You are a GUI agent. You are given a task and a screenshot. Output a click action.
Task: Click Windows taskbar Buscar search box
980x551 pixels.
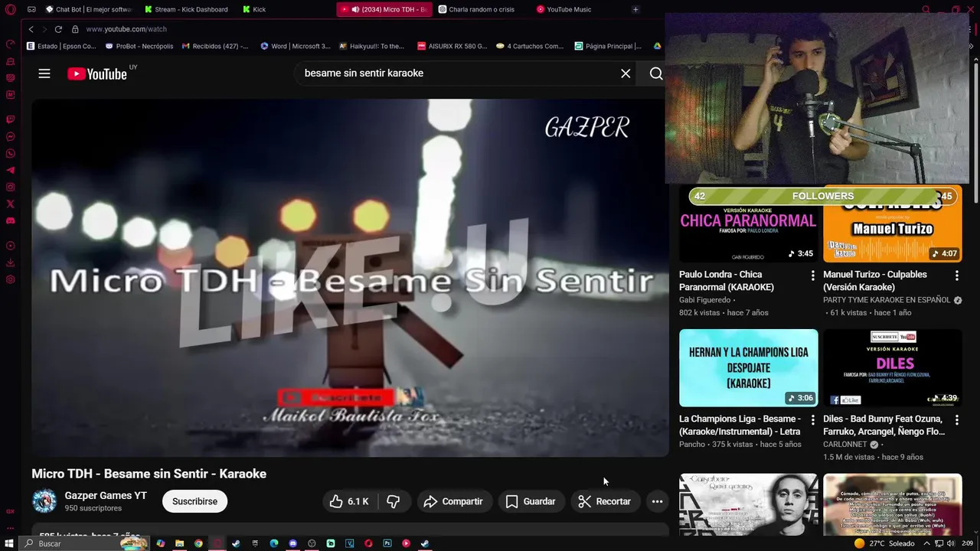tap(84, 543)
